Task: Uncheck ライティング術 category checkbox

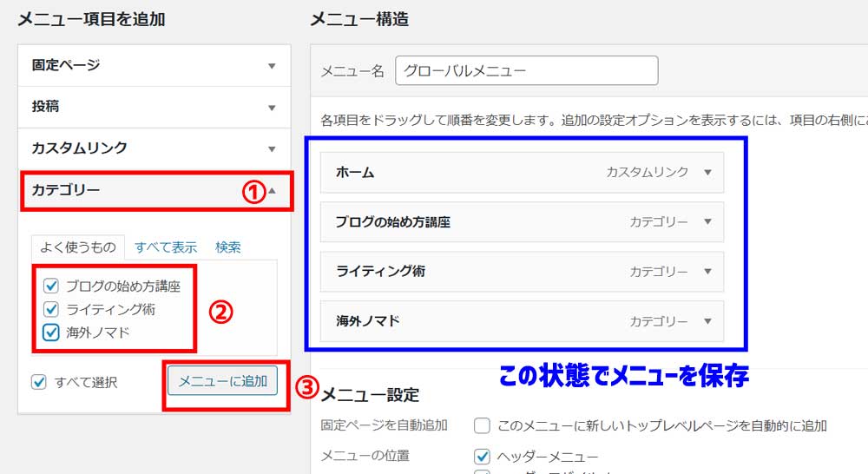Action: [x=50, y=309]
